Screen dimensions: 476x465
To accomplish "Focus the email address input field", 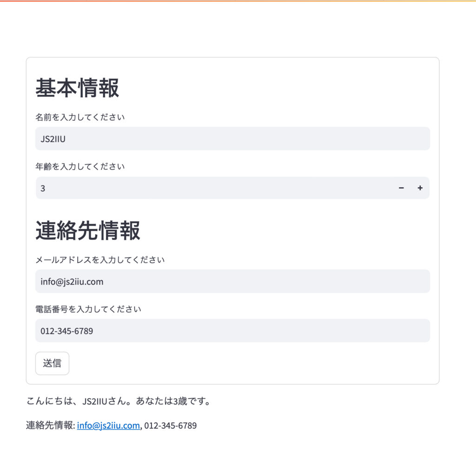I will tap(232, 282).
